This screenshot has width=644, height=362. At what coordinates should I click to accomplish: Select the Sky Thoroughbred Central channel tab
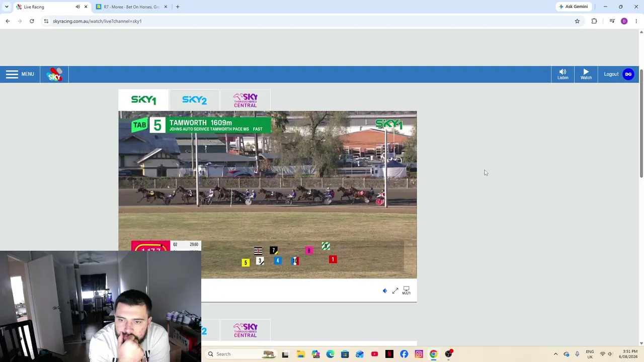[245, 100]
